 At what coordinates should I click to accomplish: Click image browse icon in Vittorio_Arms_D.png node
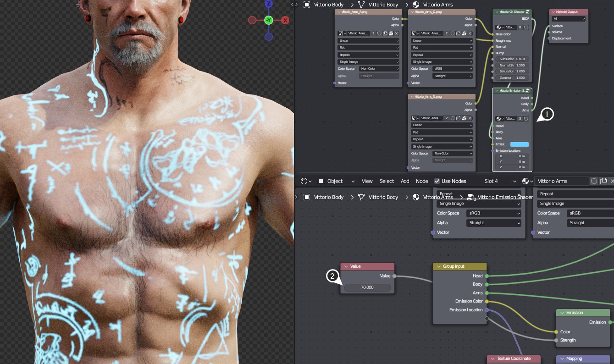click(415, 33)
